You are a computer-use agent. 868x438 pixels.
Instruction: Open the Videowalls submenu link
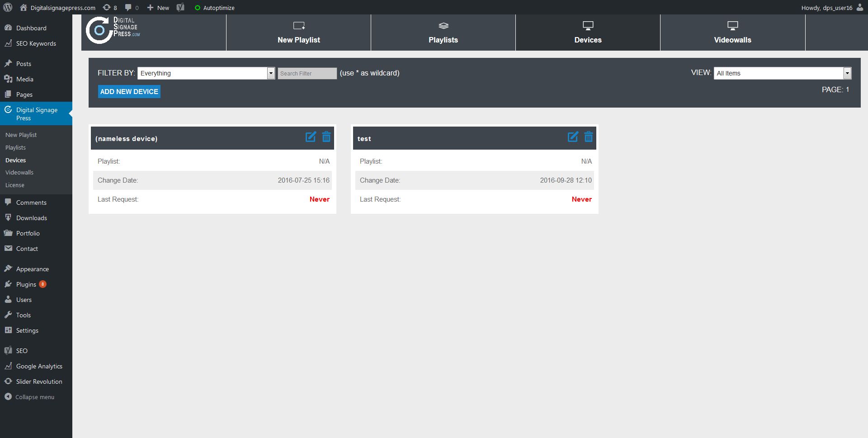pyautogui.click(x=19, y=173)
